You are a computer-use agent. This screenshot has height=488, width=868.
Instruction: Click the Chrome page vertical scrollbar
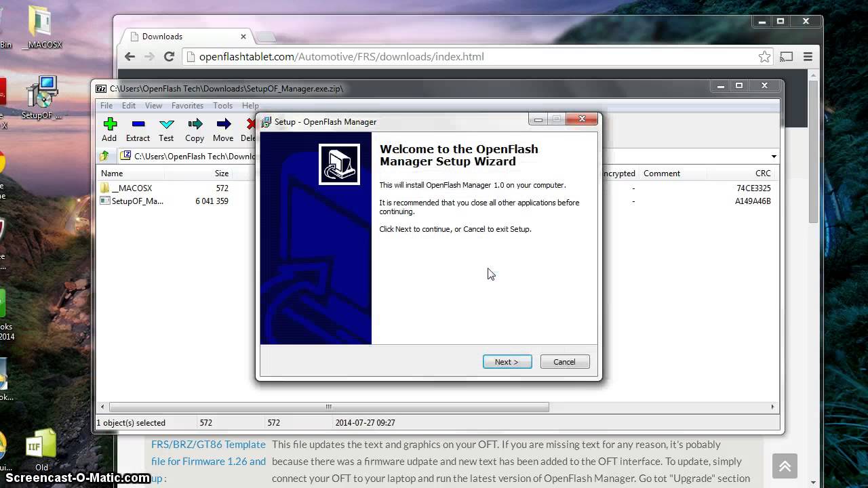coord(813,152)
